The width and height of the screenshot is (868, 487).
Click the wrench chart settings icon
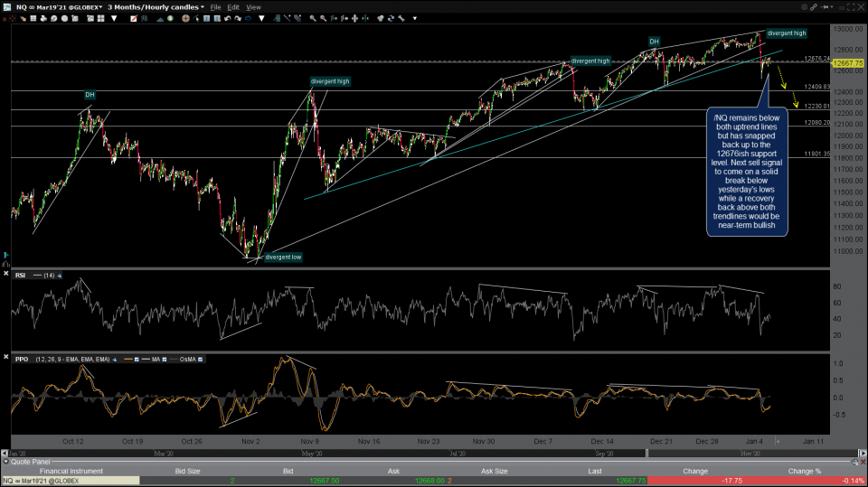click(x=401, y=18)
